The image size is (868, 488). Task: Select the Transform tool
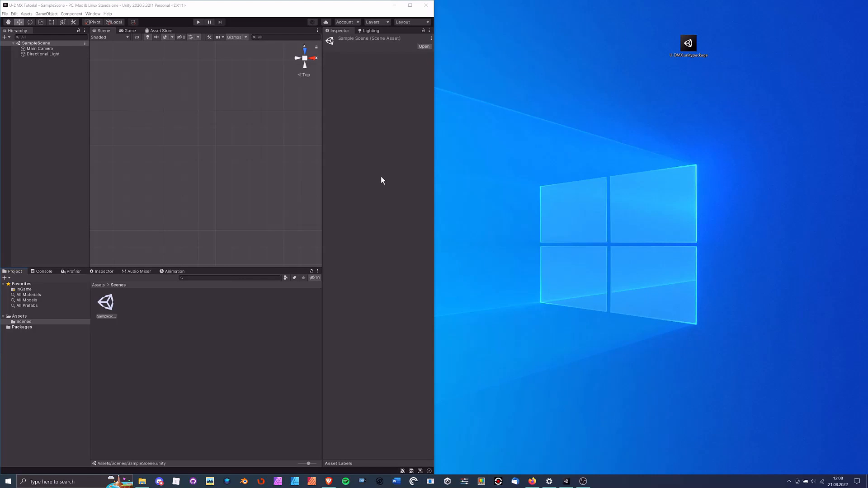[62, 22]
